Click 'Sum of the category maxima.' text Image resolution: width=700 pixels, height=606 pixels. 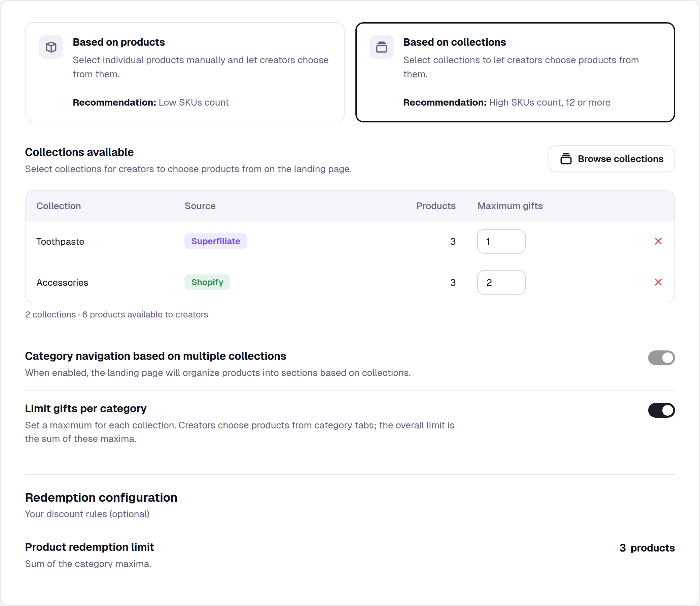point(88,564)
